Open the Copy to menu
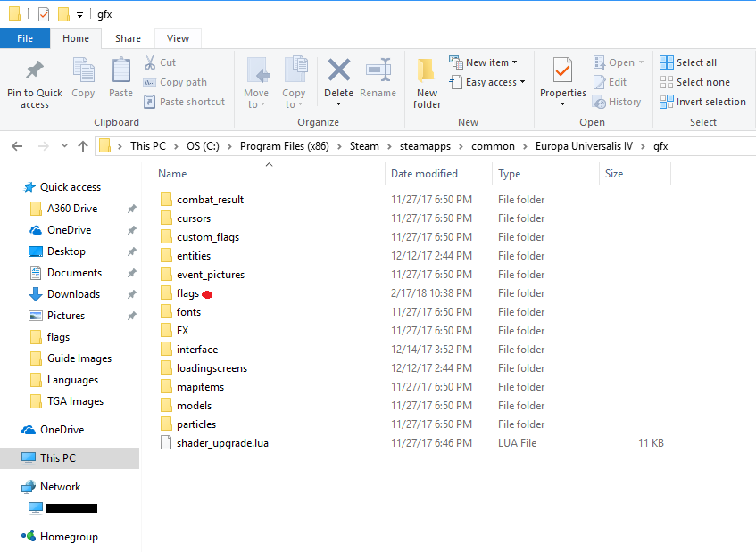Viewport: 756px width, 552px height. click(x=294, y=83)
